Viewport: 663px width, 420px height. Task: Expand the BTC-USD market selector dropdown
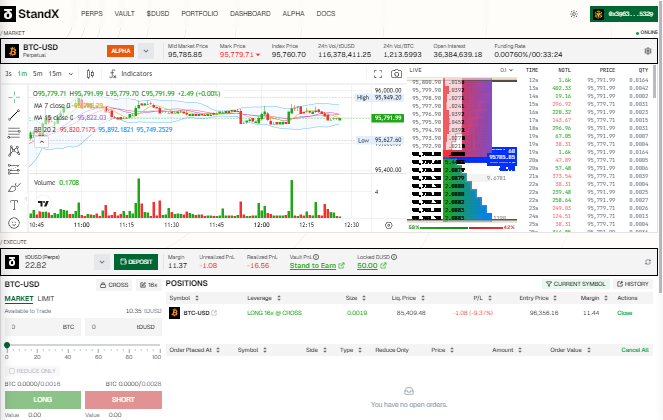tap(146, 51)
